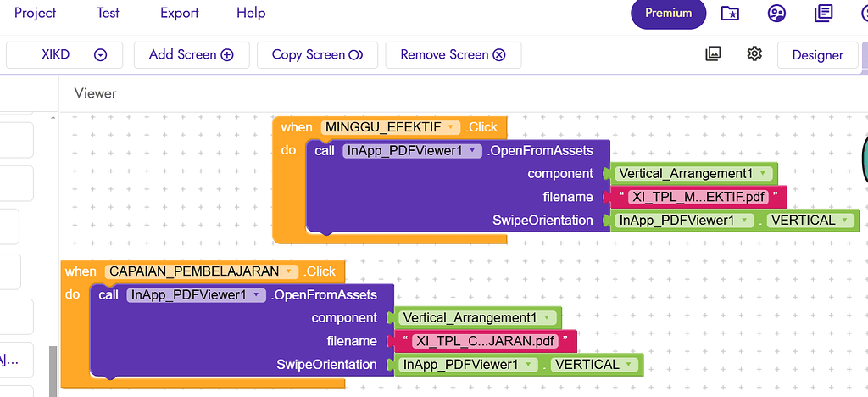This screenshot has height=397, width=868.
Task: Expand Vertical_Arrangement1 dropdown in bottom block
Action: [x=547, y=318]
